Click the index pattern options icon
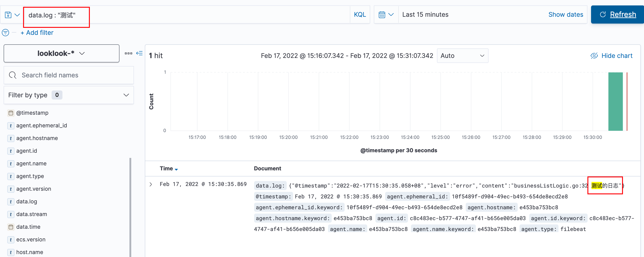This screenshot has width=644, height=257. [129, 53]
